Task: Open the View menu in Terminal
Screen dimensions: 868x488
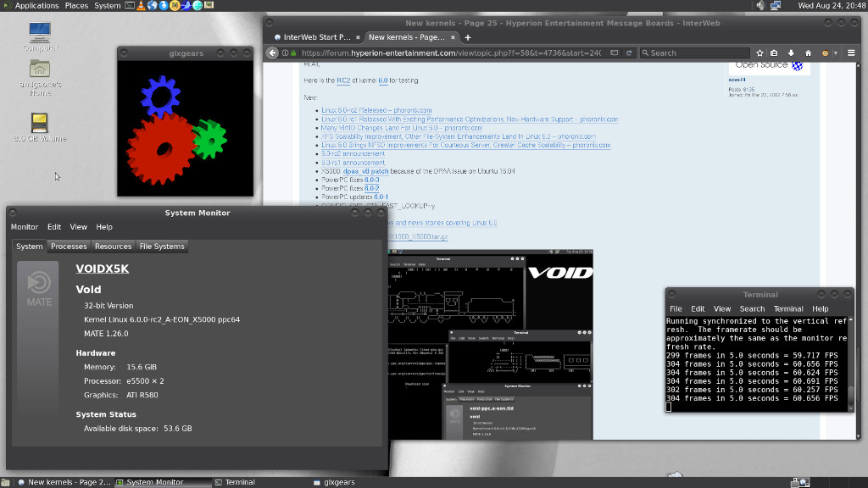Action: [722, 308]
